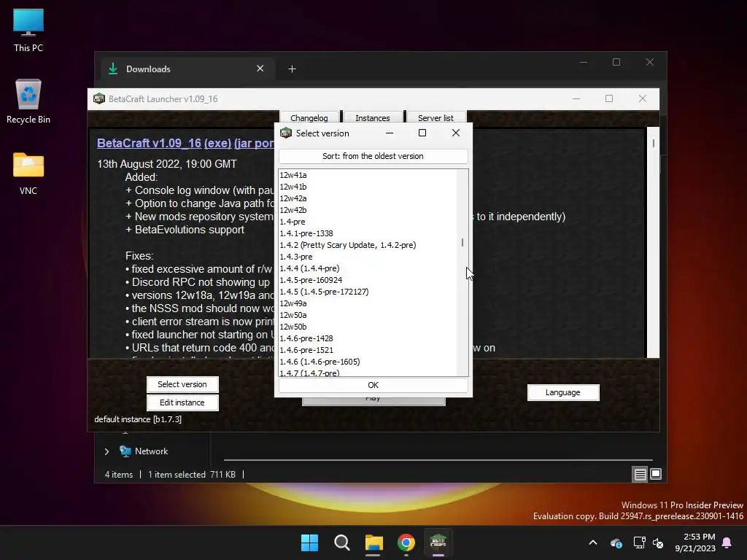Close the Select version dialog
747x560 pixels.
click(x=456, y=133)
